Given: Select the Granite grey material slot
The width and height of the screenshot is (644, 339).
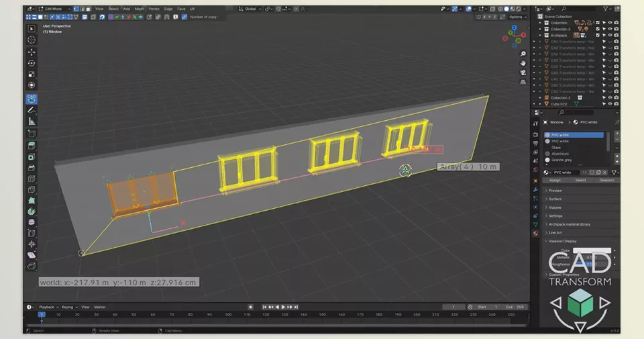Looking at the screenshot, I should (x=575, y=160).
